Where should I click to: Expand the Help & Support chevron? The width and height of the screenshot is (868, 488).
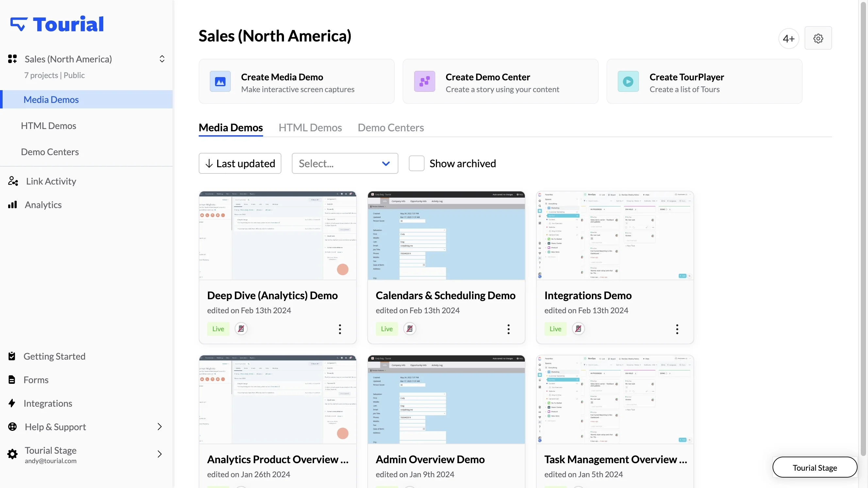(160, 427)
